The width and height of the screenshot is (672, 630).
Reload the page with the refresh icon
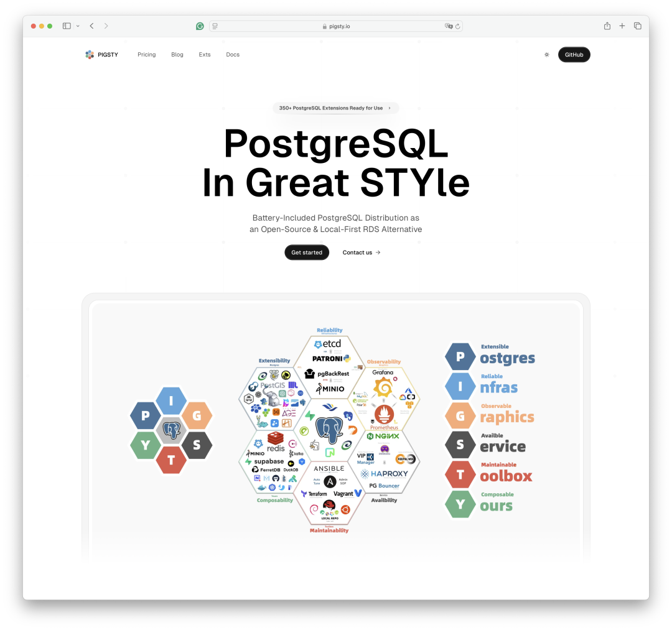[x=458, y=26]
